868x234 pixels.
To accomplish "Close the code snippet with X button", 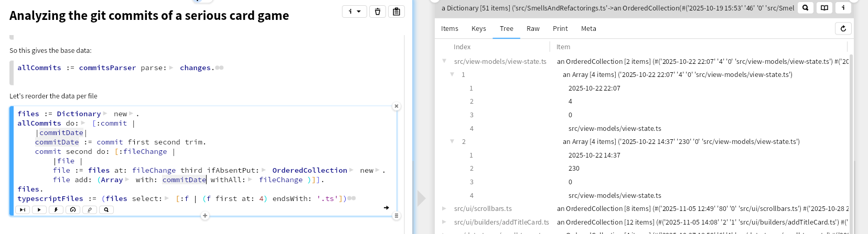I will coord(397,106).
